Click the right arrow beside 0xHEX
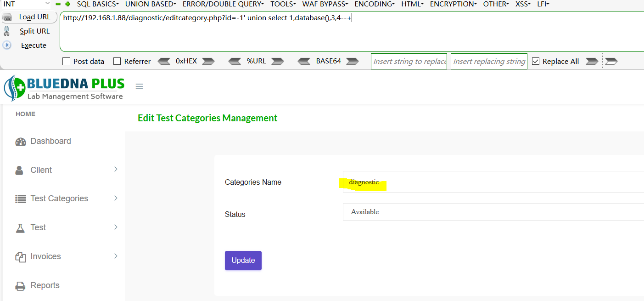 (x=208, y=61)
